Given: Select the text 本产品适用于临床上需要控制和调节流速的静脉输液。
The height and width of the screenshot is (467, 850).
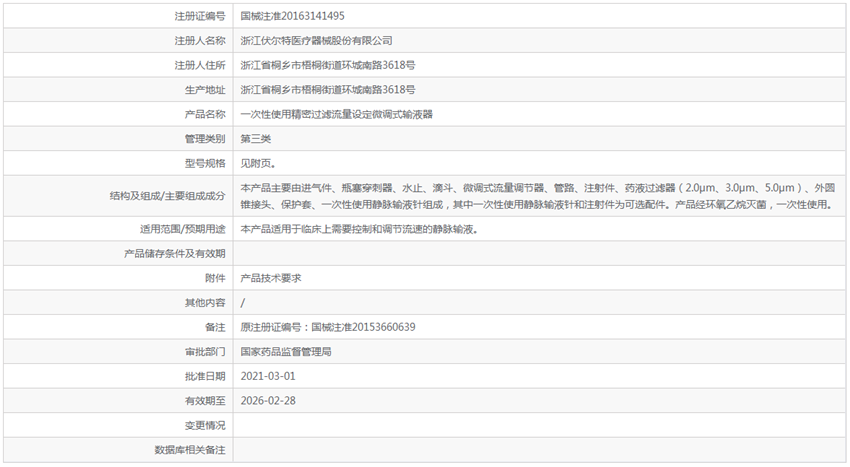Looking at the screenshot, I should click(x=359, y=229).
